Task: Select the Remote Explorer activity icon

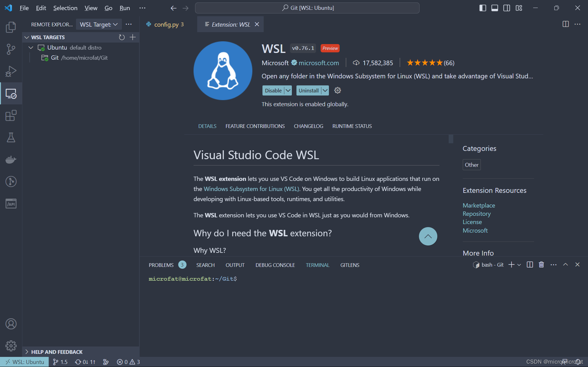Action: pos(11,93)
